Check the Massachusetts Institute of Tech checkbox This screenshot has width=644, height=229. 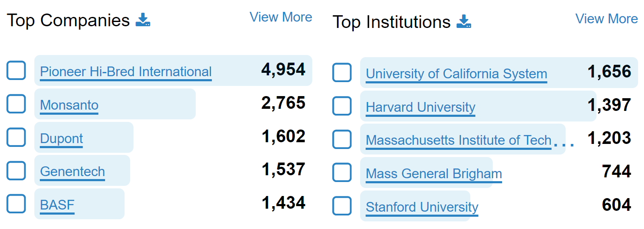click(342, 139)
